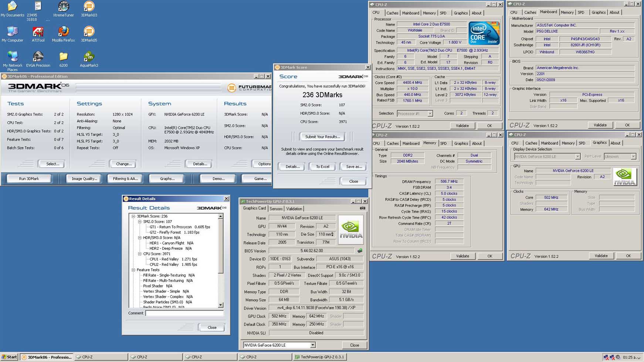Click Filtering & AA button

tap(125, 178)
